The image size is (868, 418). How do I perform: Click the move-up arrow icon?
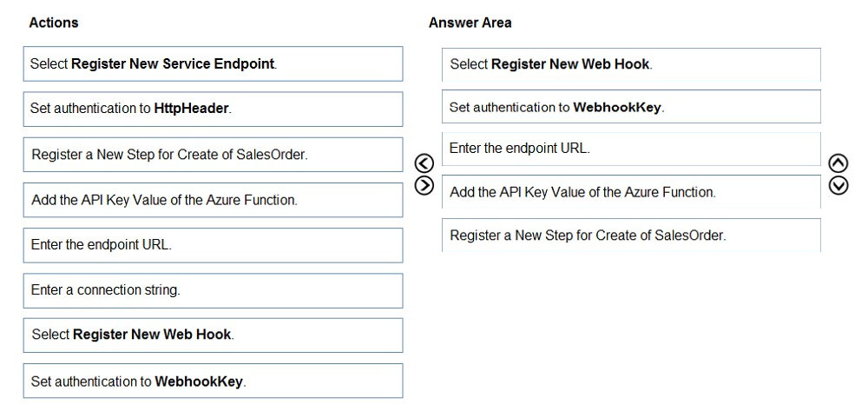coord(838,163)
